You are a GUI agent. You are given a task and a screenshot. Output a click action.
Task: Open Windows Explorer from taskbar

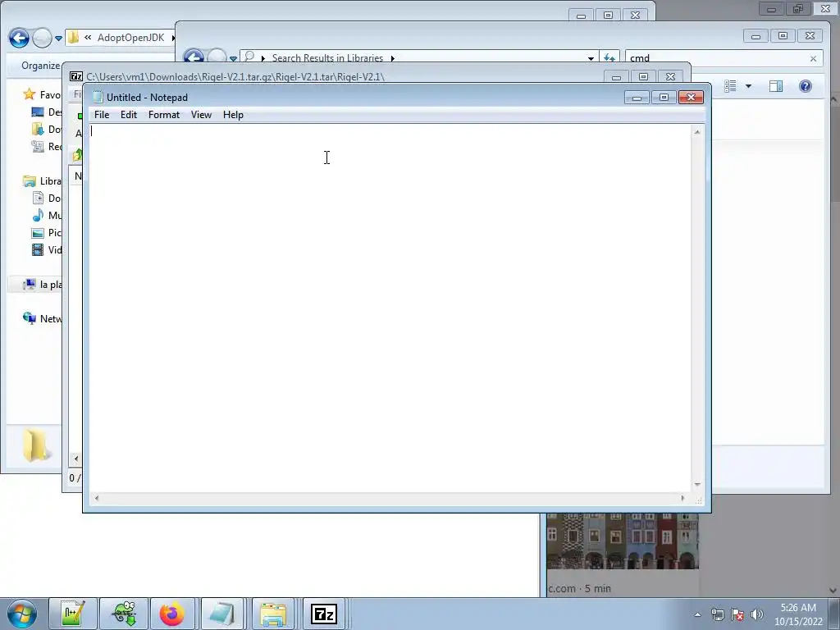point(273,614)
